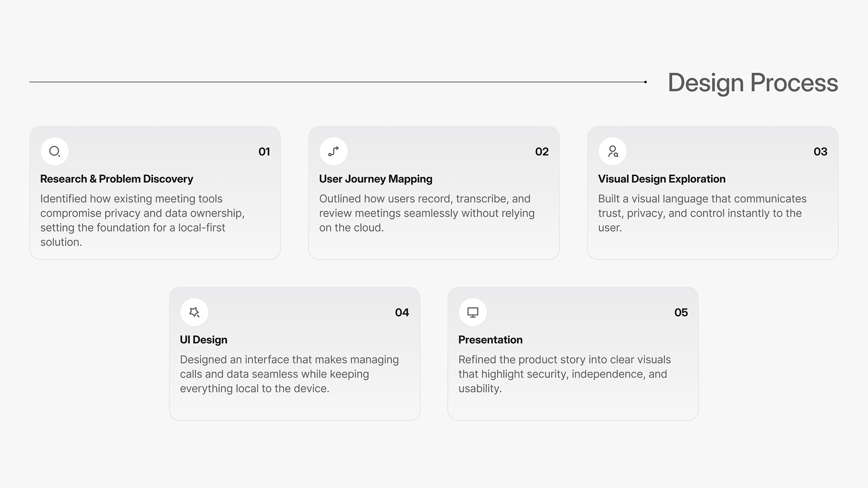Click the User Journey Mapping description paragraph

427,213
